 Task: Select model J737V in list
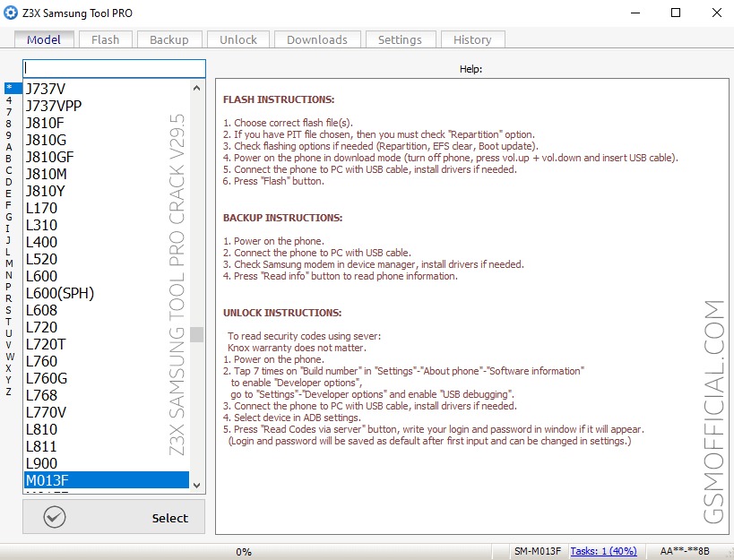coord(107,89)
